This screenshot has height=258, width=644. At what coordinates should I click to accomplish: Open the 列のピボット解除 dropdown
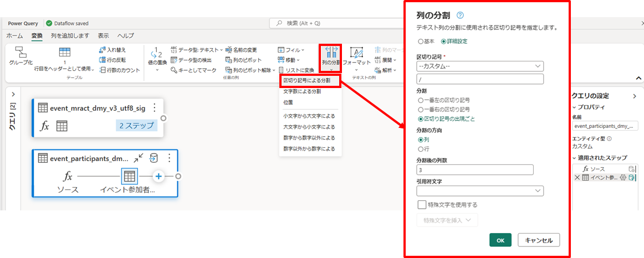tap(251, 70)
